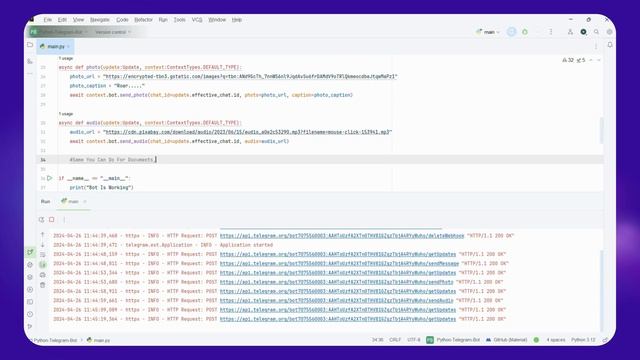This screenshot has width=640, height=360.
Task: Toggle soft-wrap in the console
Action: [x=42, y=255]
